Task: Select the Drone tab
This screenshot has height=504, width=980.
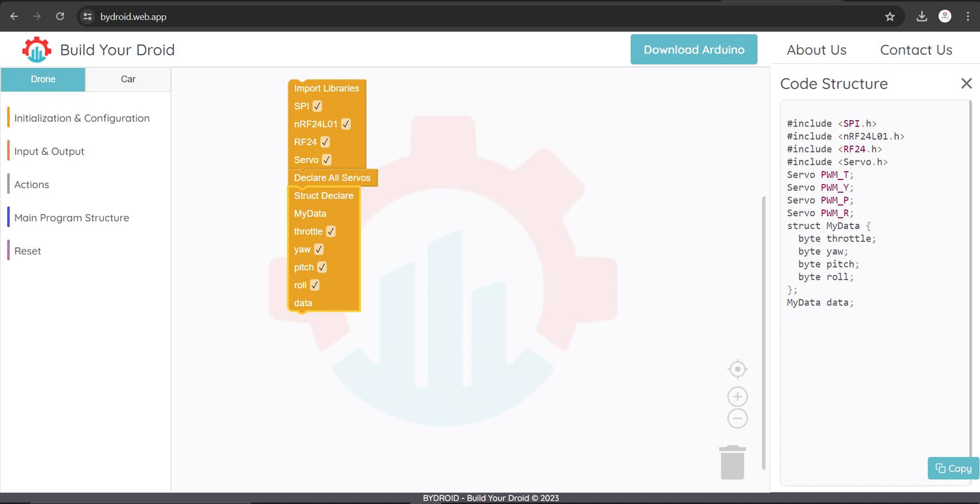Action: coord(43,79)
